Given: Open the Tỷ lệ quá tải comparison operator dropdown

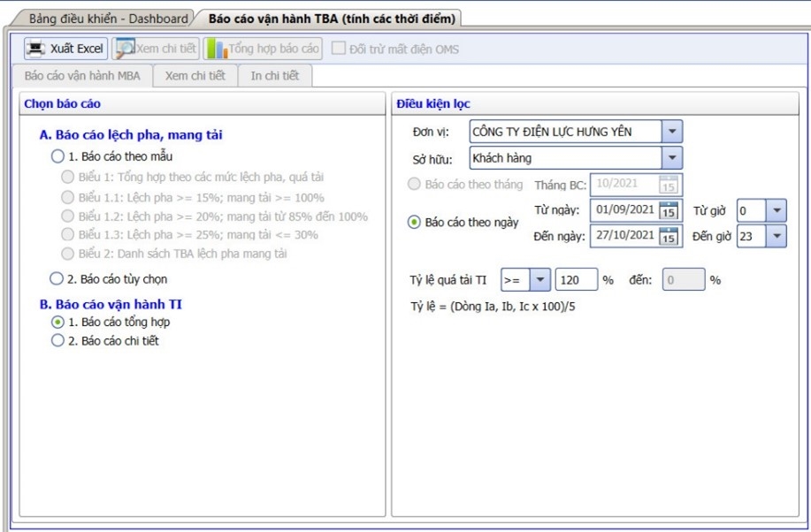Looking at the screenshot, I should point(539,280).
